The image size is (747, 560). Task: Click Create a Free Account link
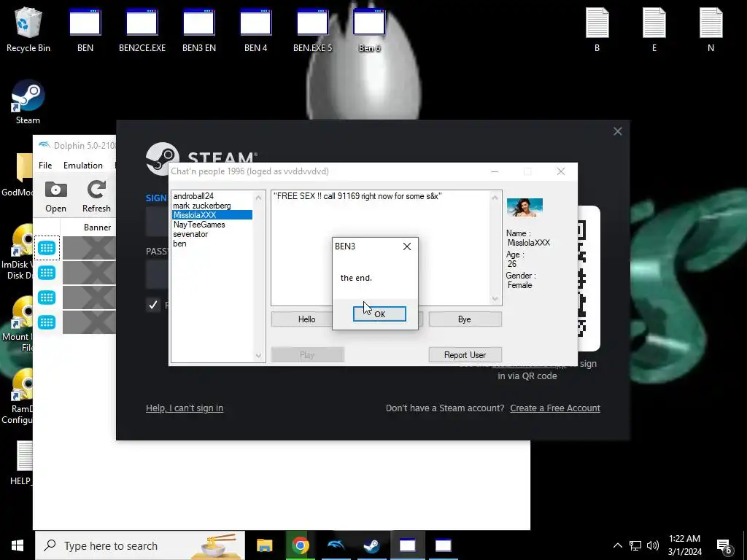click(555, 408)
